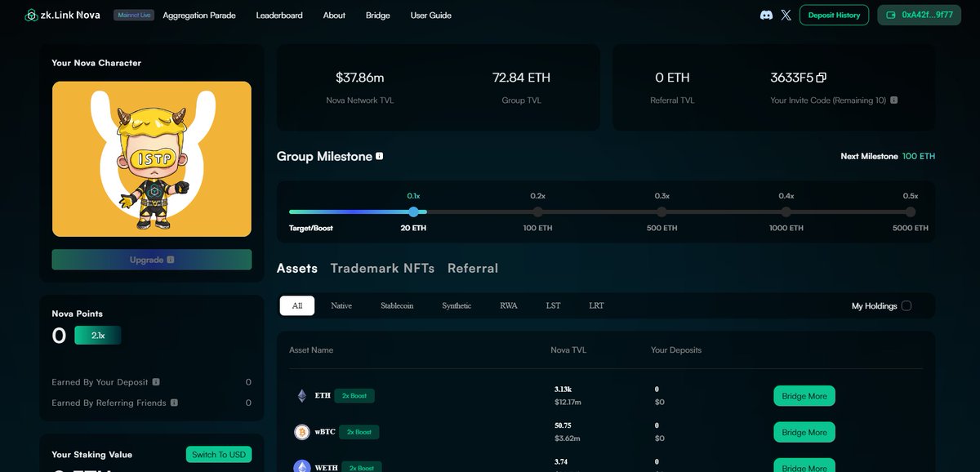Filter assets by LST
The image size is (980, 472).
point(553,305)
